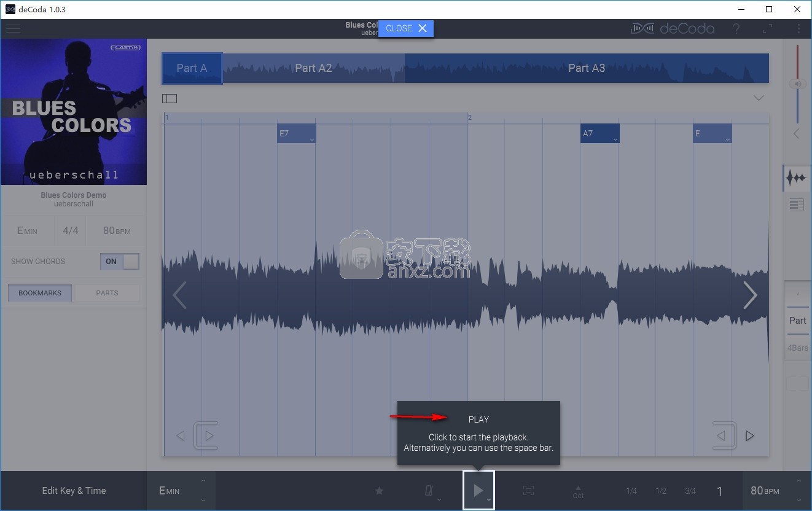Toggle the metronome icon
The width and height of the screenshot is (812, 511).
coord(429,491)
